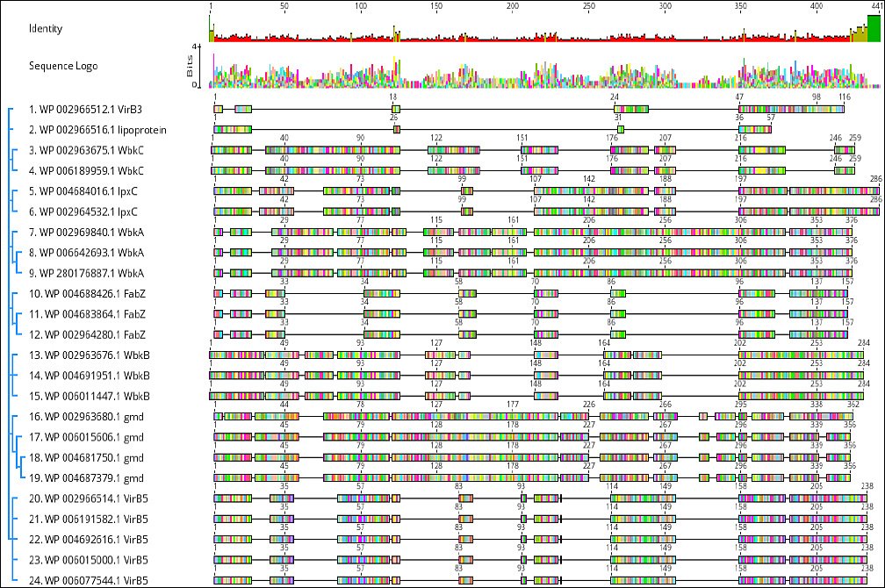This screenshot has height=588, width=885.
Task: Select sequence 6 WP 002964532.1 lpxC
Action: pos(83,212)
